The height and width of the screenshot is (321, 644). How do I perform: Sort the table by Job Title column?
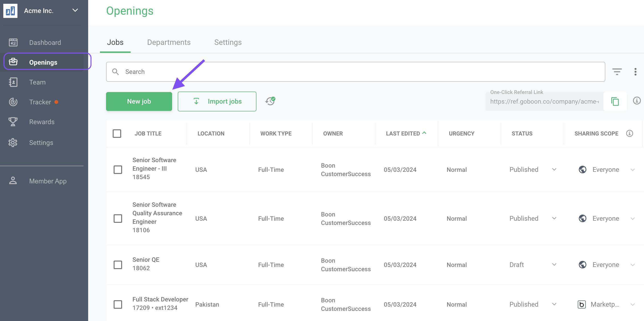[x=148, y=133]
